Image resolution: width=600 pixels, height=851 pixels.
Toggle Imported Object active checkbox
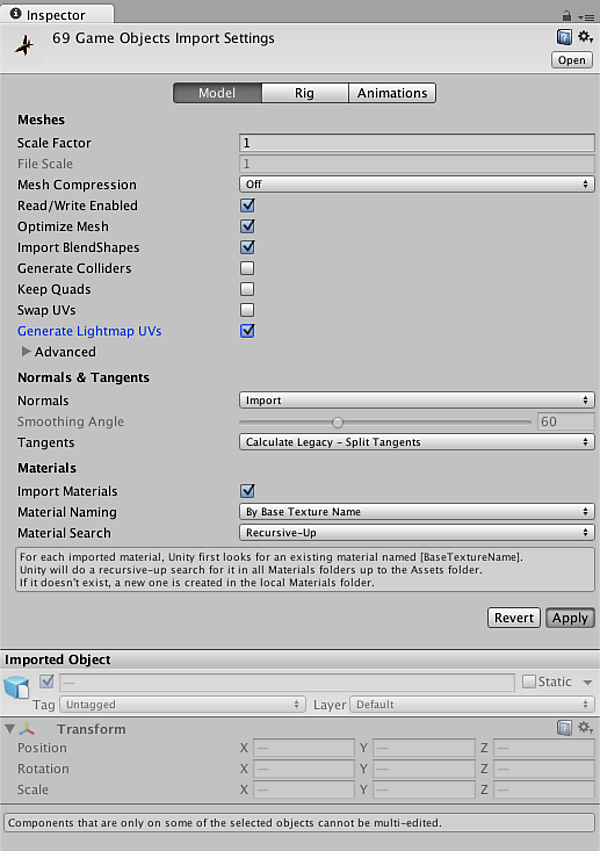point(47,681)
